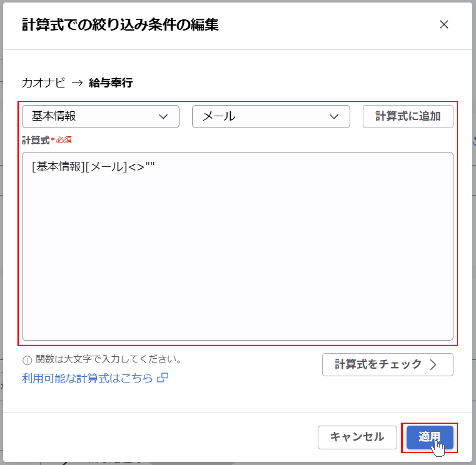Click the 関数は大文字で入力してください hint text
This screenshot has width=476, height=465.
(x=108, y=359)
